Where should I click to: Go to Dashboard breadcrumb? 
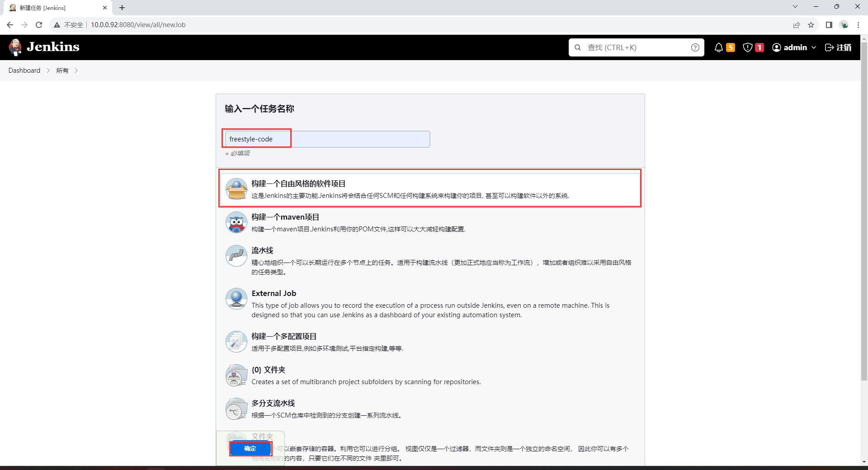point(24,70)
